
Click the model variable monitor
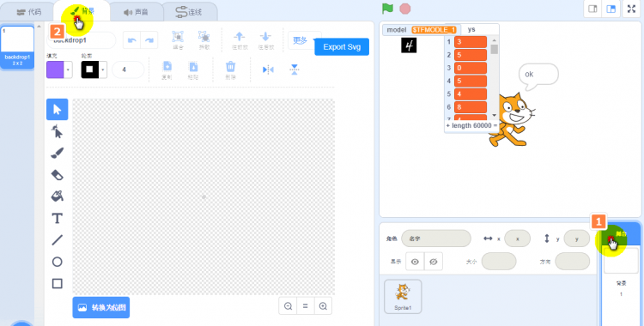coord(422,30)
